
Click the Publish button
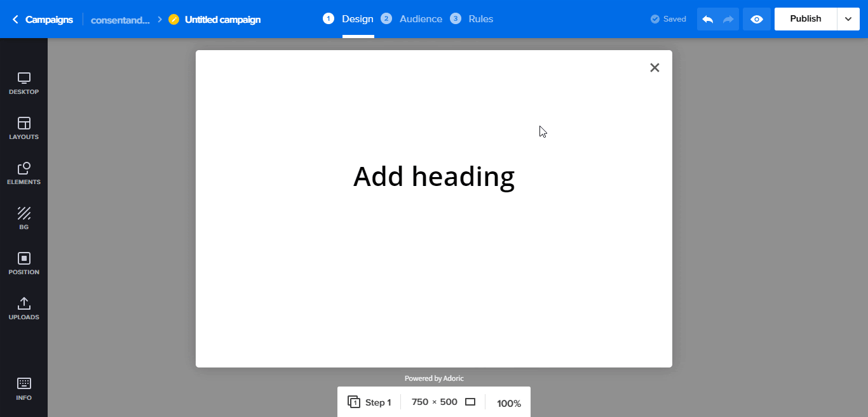click(805, 18)
